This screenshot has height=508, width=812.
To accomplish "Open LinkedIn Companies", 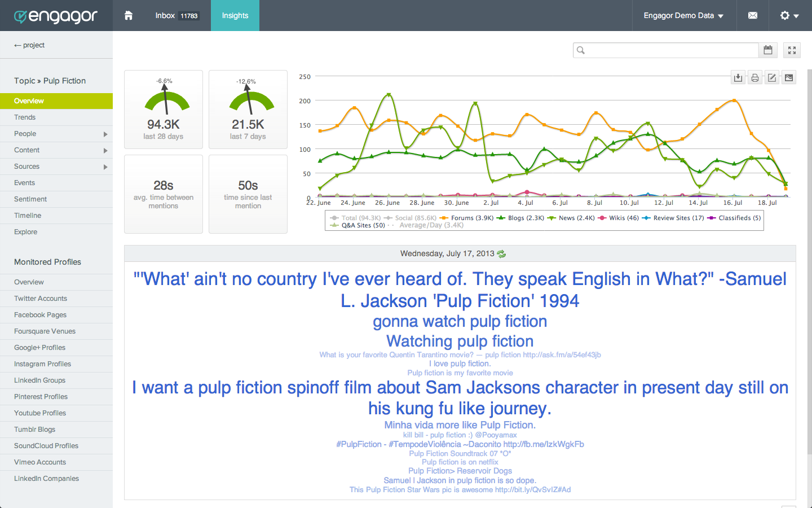I will click(x=56, y=479).
